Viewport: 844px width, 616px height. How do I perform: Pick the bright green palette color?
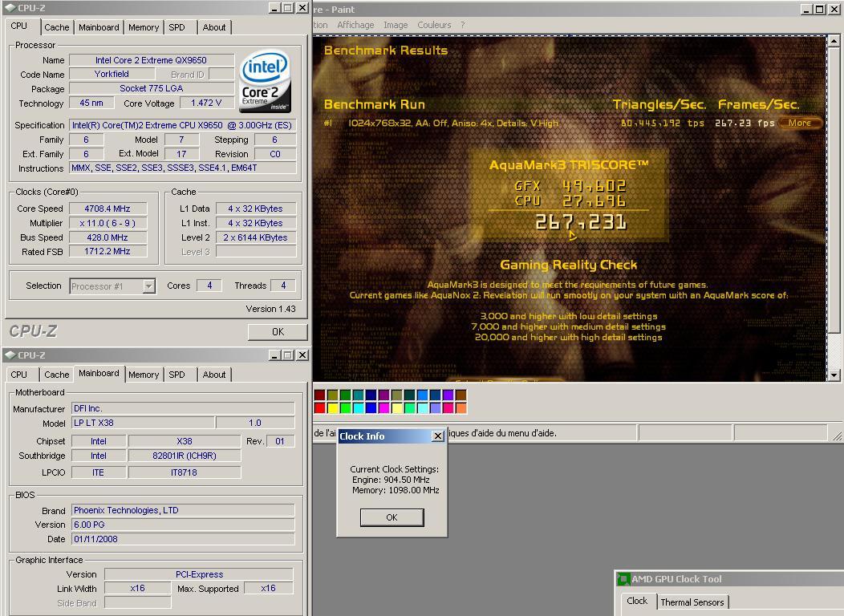tap(346, 408)
